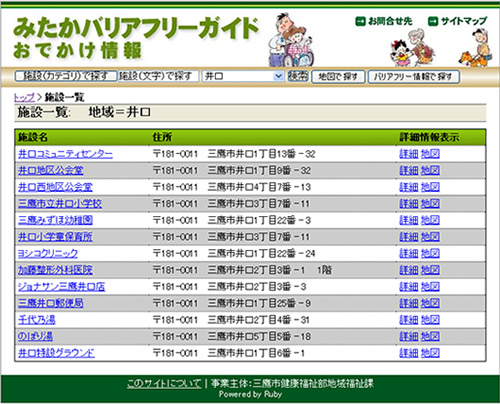
Task: Open the 井口 area dropdown
Action: (243, 76)
